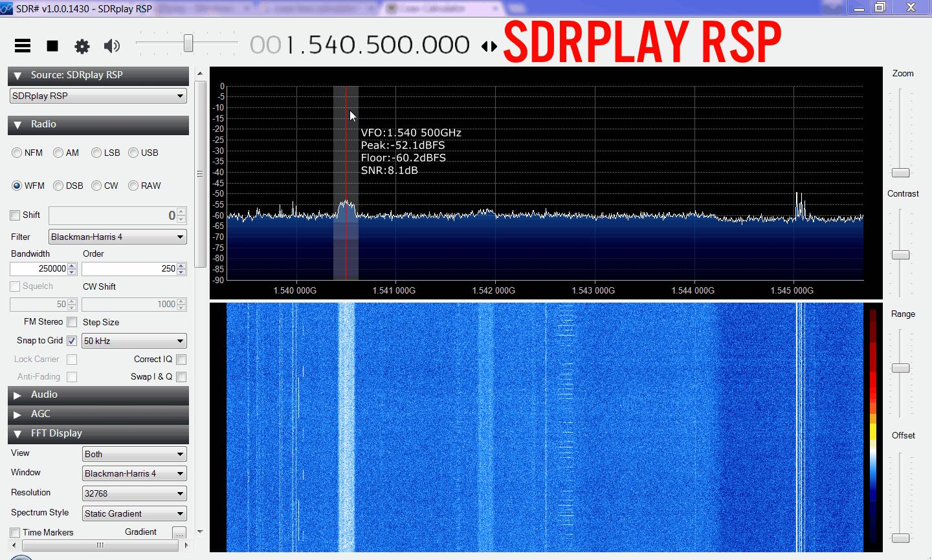Open settings with the gear icon
Image resolution: width=932 pixels, height=560 pixels.
82,46
